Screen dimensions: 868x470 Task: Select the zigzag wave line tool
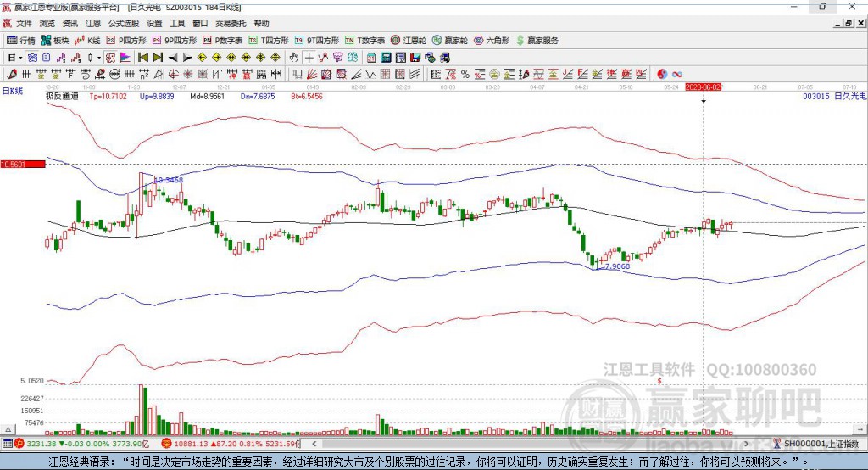[370, 75]
